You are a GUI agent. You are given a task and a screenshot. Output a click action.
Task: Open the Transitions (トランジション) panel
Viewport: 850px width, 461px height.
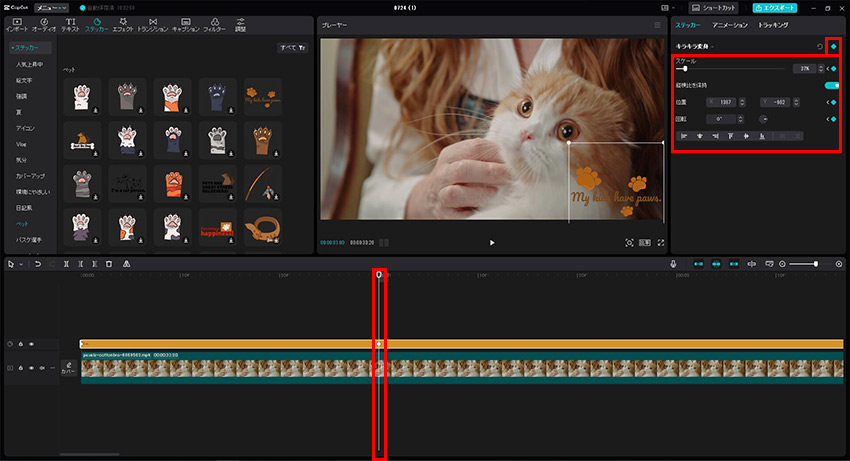coord(152,23)
